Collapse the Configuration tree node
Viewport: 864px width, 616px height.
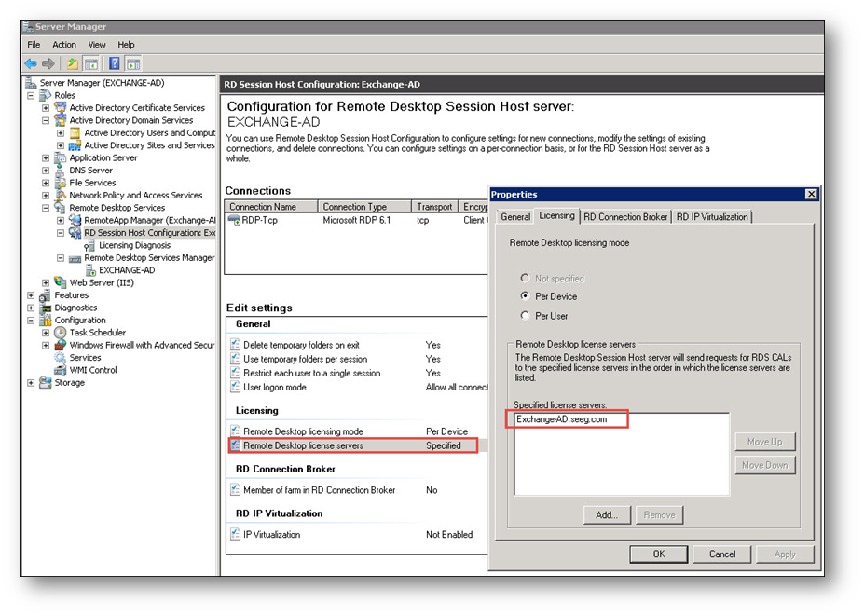tap(31, 321)
